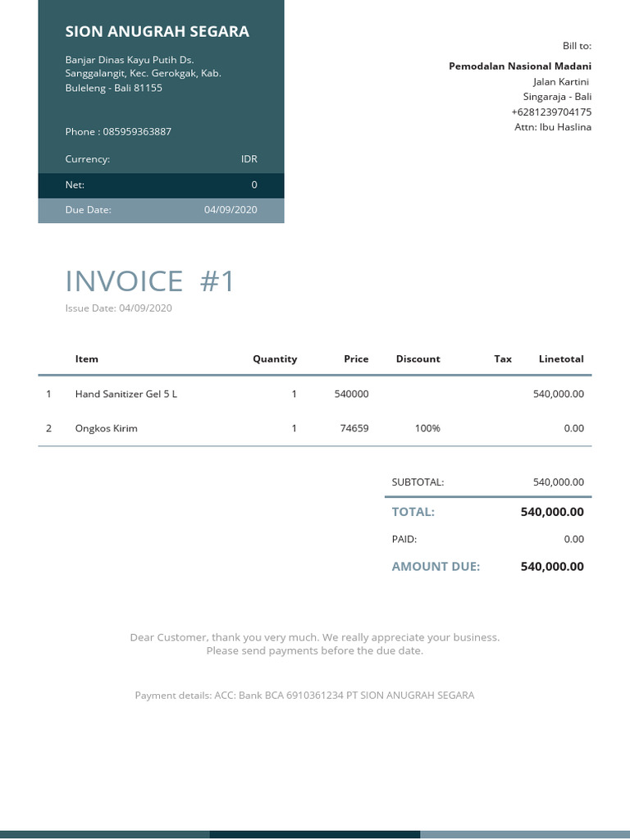
Task: Click the AMOUNT DUE value 540,000.00
Action: (x=552, y=567)
